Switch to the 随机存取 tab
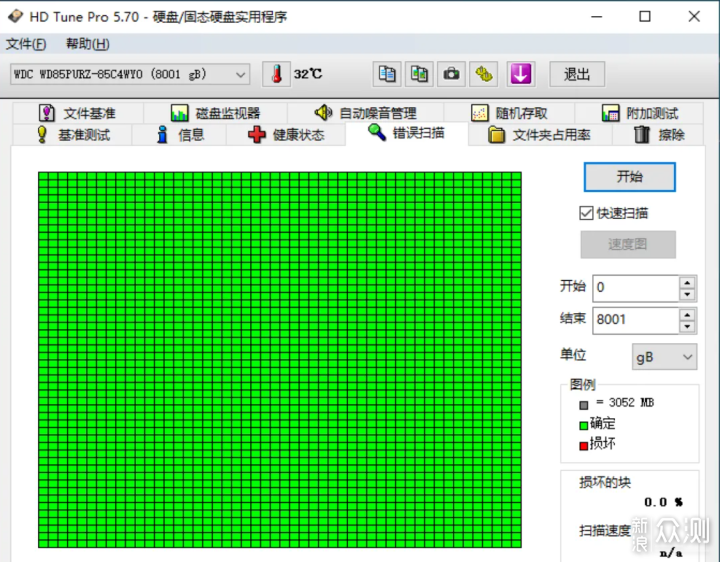Viewport: 720px width, 562px height. [509, 113]
